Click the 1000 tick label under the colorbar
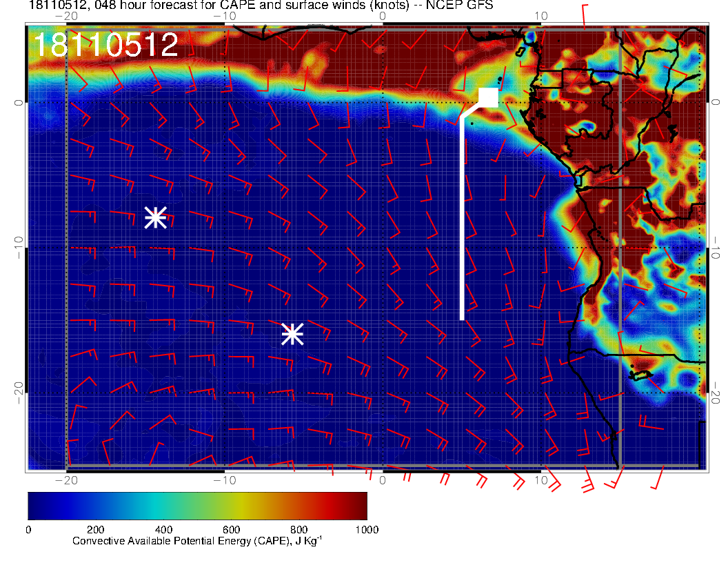Viewport: 728px width, 563px height. coord(367,529)
